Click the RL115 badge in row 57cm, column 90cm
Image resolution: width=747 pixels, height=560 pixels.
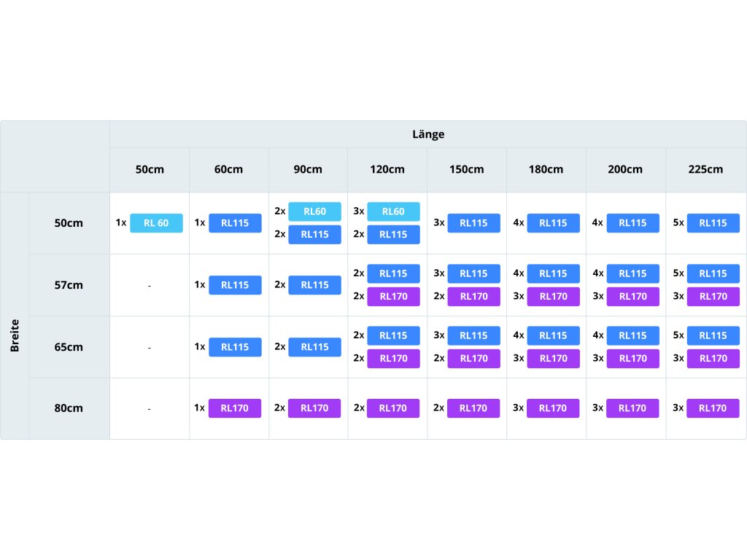pos(315,285)
